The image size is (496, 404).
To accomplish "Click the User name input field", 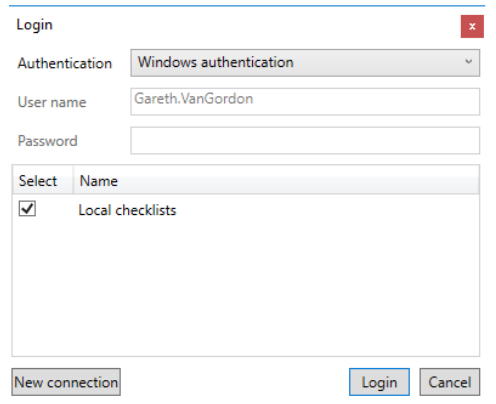I will (x=305, y=102).
